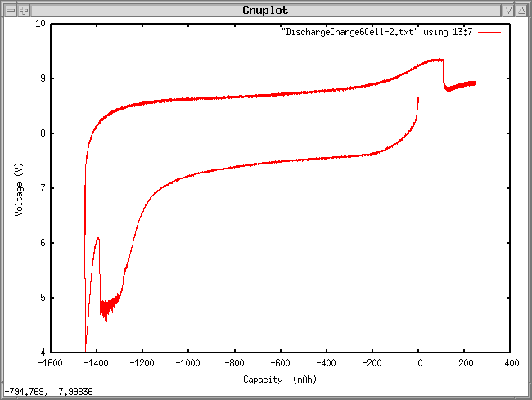The width and height of the screenshot is (532, 400).
Task: Click the 10 tick label on y-axis
Action: click(40, 24)
